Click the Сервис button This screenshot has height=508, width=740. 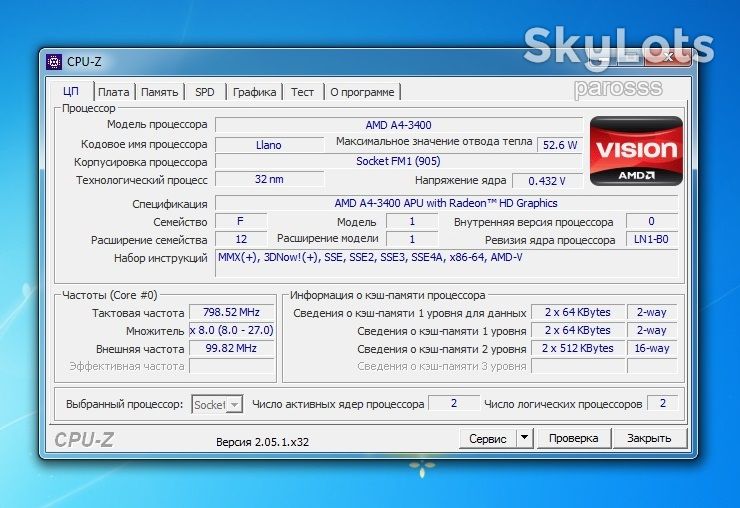[x=488, y=438]
